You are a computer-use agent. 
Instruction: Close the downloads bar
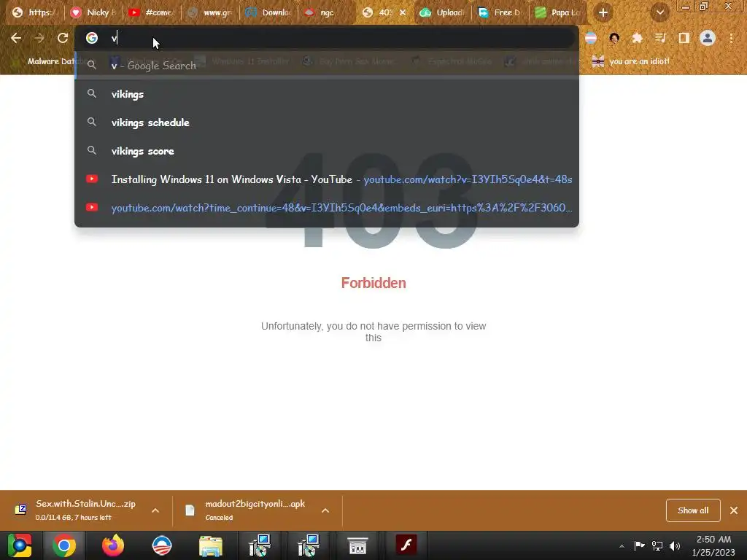(734, 510)
